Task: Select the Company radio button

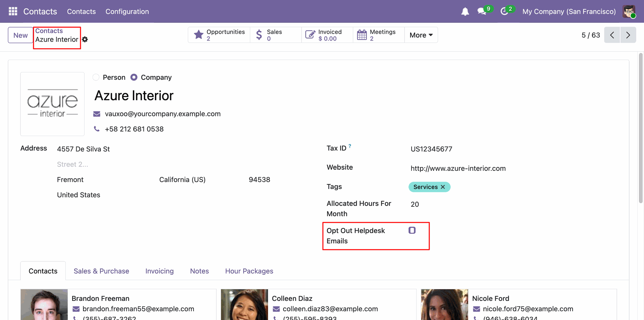Action: tap(134, 77)
